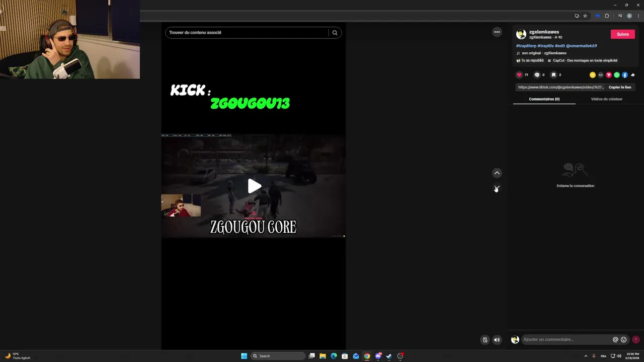This screenshot has height=362, width=644.
Task: Like the video with the heart icon
Action: pyautogui.click(x=519, y=75)
